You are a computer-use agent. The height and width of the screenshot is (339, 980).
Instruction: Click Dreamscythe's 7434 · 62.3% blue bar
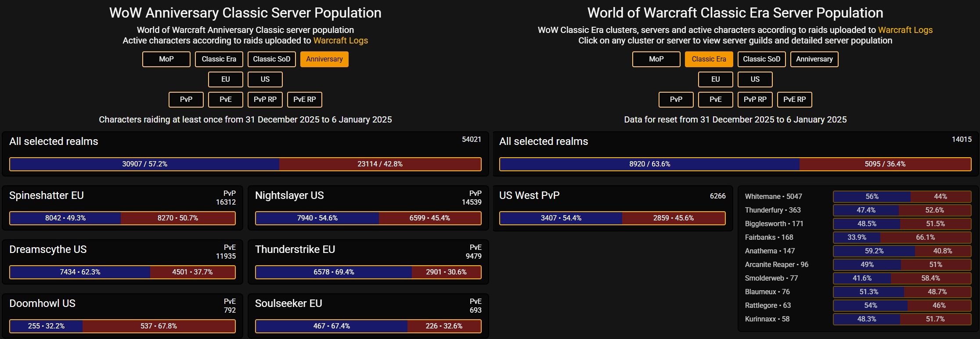point(80,272)
